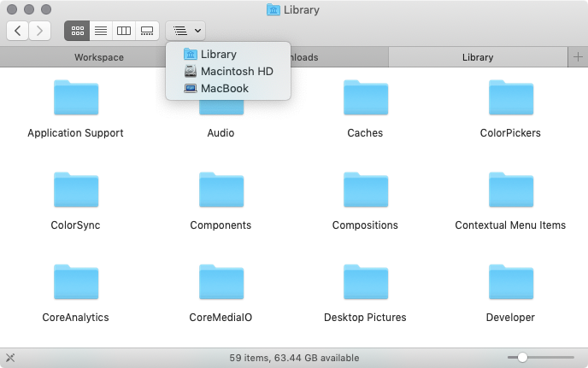Switch to icon view

(x=77, y=31)
